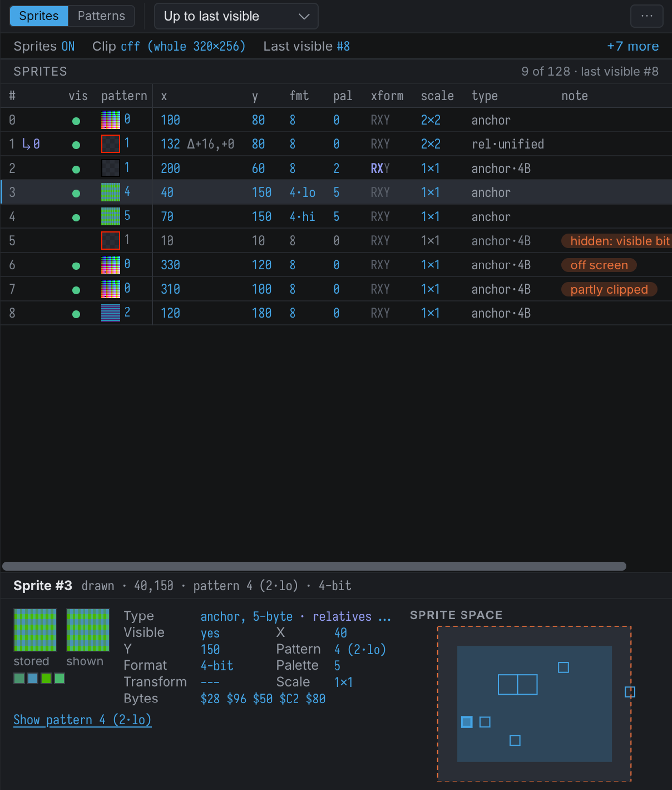Click the stored pattern thumbnail
This screenshot has width=672, height=790.
[35, 630]
